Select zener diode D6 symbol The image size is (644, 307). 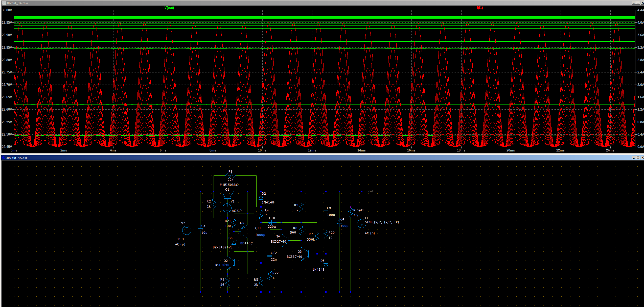pos(234,243)
